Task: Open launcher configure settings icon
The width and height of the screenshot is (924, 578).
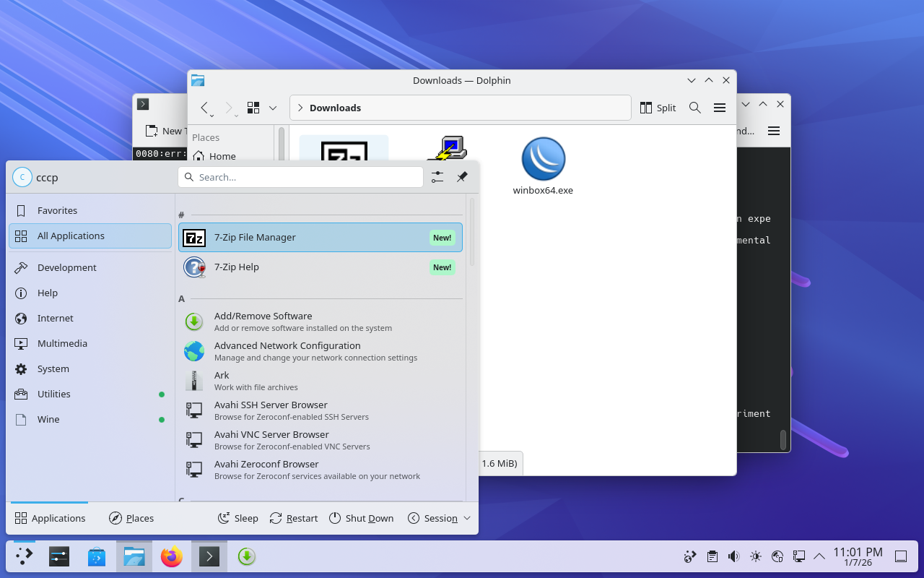Action: point(437,177)
